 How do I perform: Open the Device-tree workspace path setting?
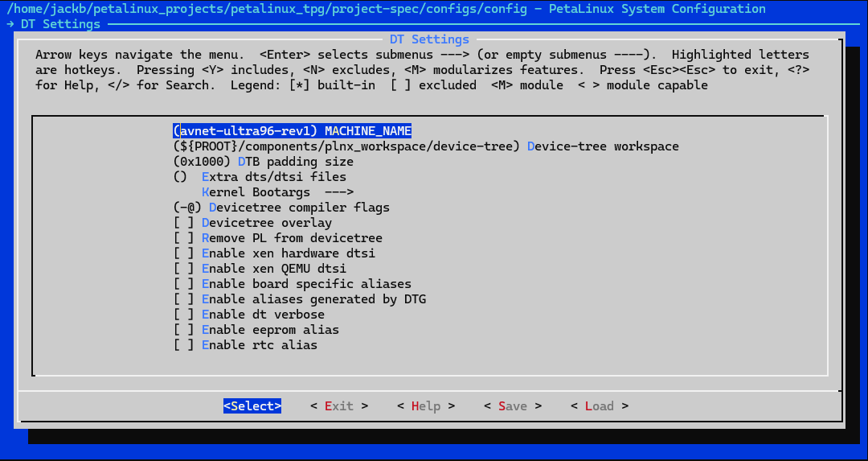(426, 146)
